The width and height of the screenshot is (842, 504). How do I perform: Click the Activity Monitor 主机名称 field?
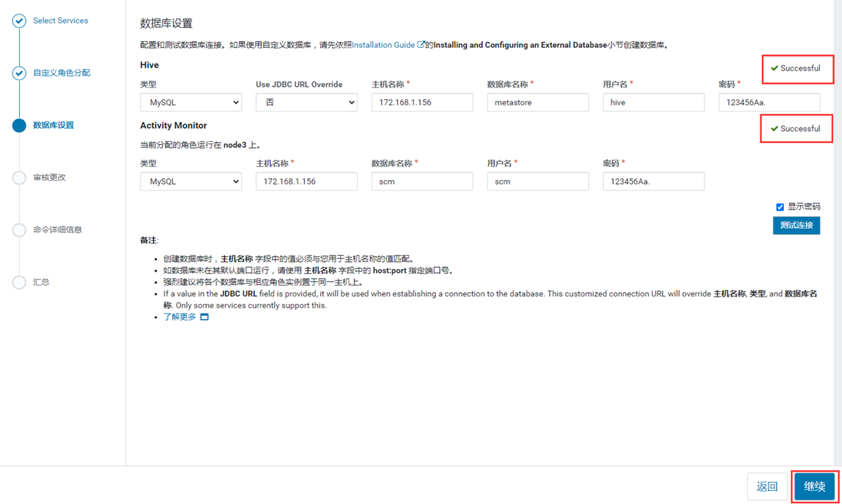point(307,182)
